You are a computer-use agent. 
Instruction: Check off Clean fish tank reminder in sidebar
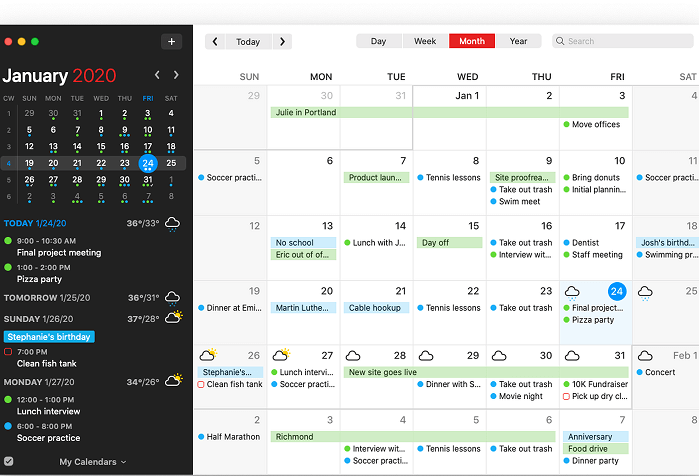pos(8,352)
